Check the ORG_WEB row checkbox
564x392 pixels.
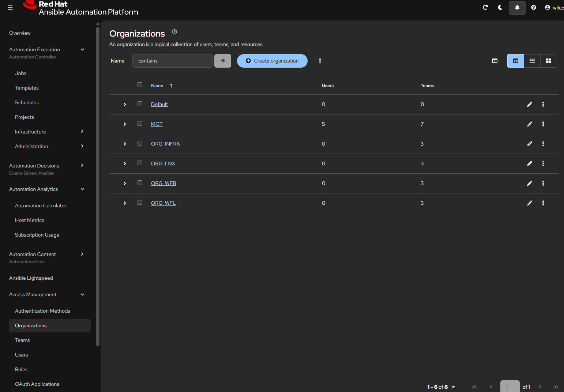point(140,182)
